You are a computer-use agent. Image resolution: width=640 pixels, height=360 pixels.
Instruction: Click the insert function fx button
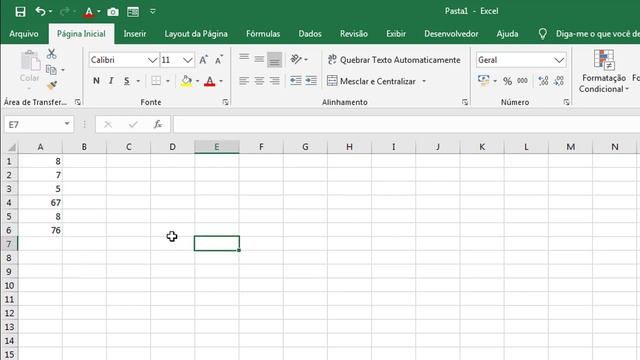pos(158,124)
